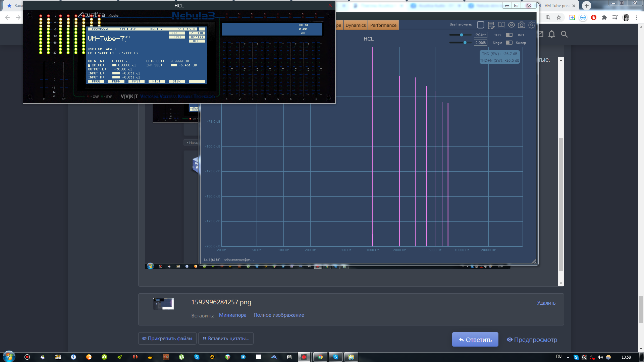Click the editor scrollbar up arrow
Image resolution: width=644 pixels, height=362 pixels.
pos(561,60)
